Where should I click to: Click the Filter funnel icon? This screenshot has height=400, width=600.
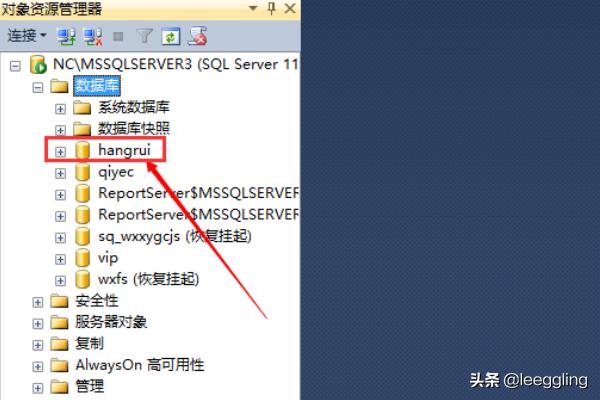[145, 37]
